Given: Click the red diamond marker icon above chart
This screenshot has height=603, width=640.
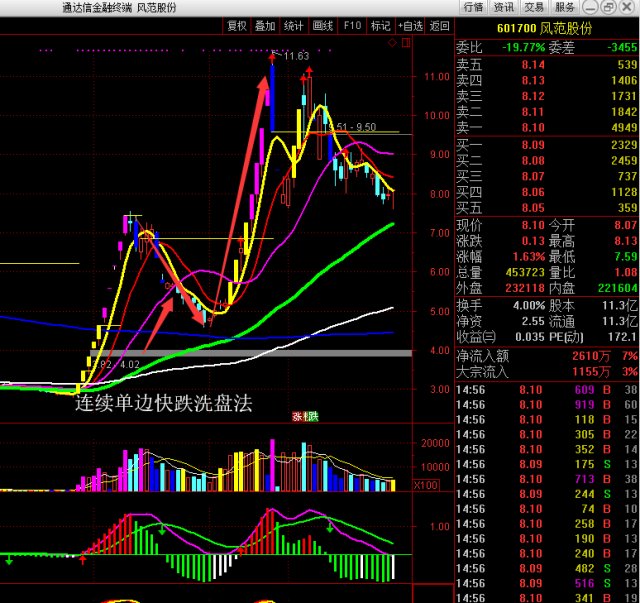Looking at the screenshot, I should [392, 43].
